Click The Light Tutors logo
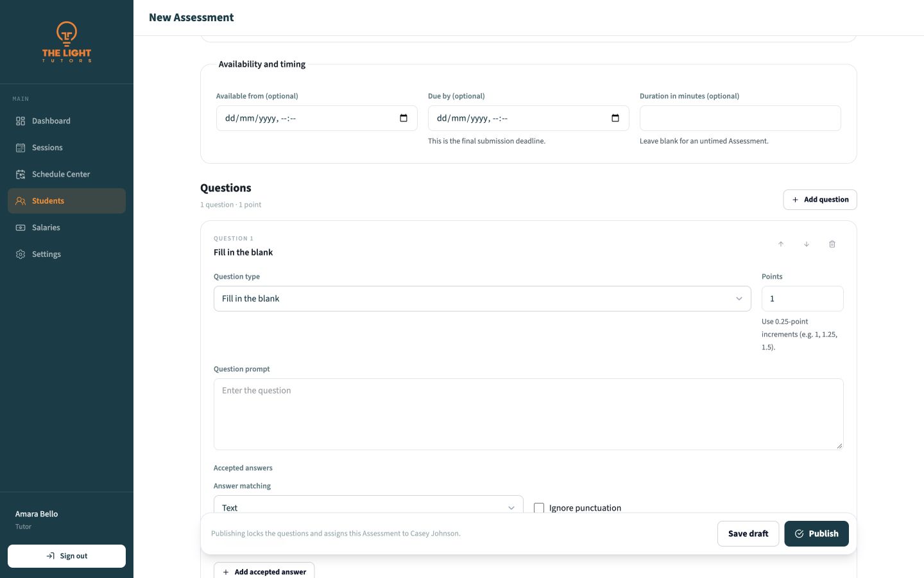This screenshot has height=578, width=924. pyautogui.click(x=67, y=42)
